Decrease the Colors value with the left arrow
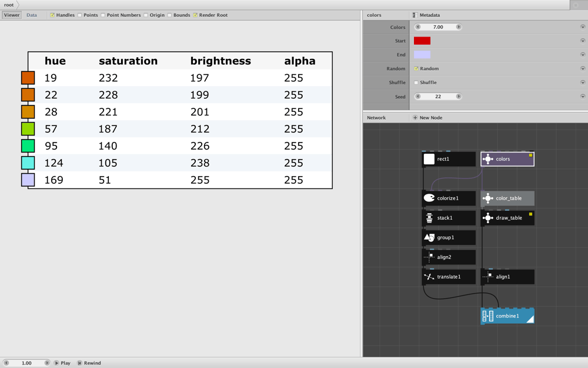 (417, 27)
